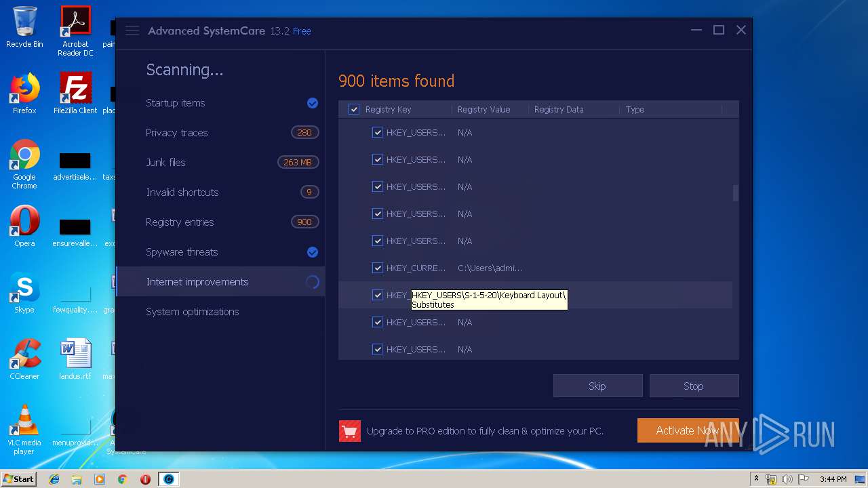Click the Windows Explorer folder taskbar icon
The width and height of the screenshot is (868, 488).
pos(77,479)
